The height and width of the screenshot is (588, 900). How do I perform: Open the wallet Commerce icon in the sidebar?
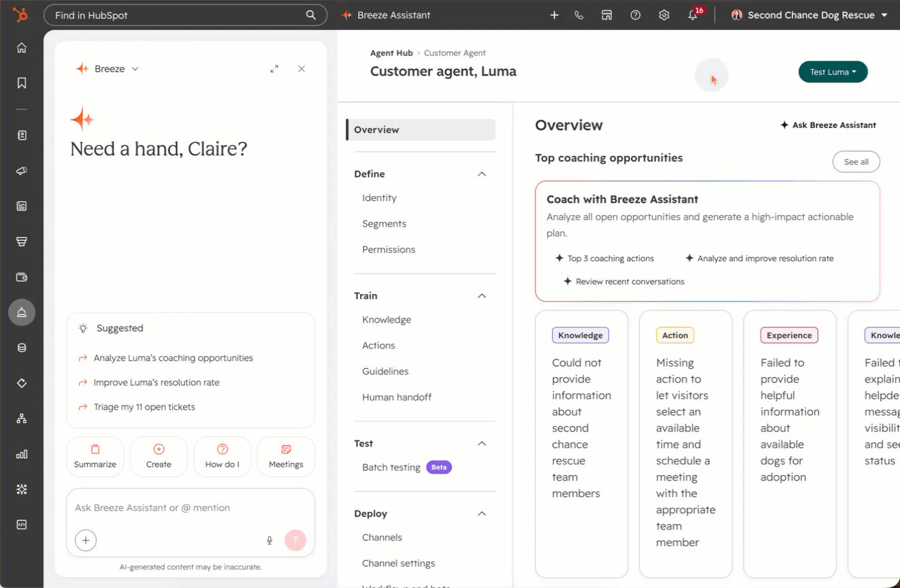pos(22,277)
